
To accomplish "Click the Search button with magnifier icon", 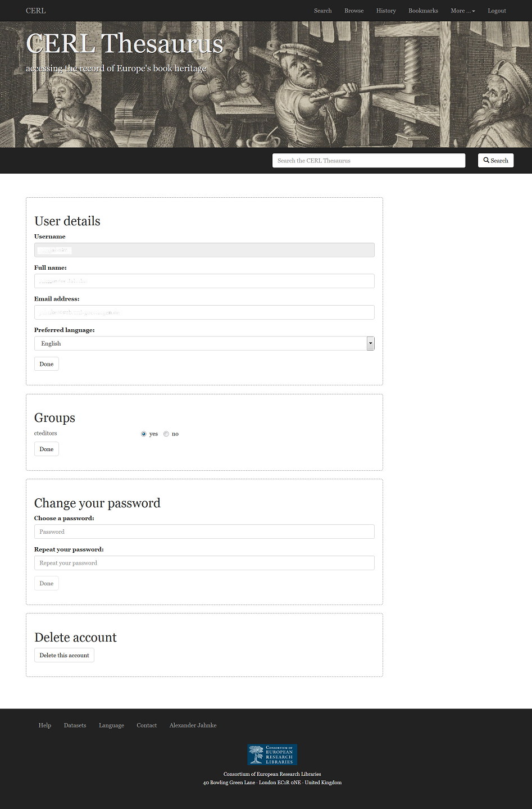I will (x=495, y=161).
